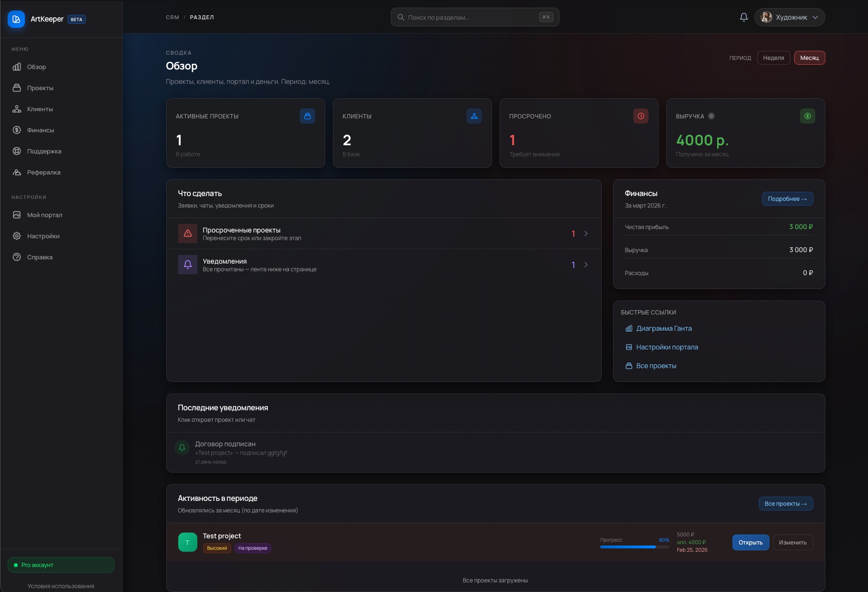Click the revenue info icon next to ВЫРУЧКА
This screenshot has height=592, width=868.
tap(711, 116)
